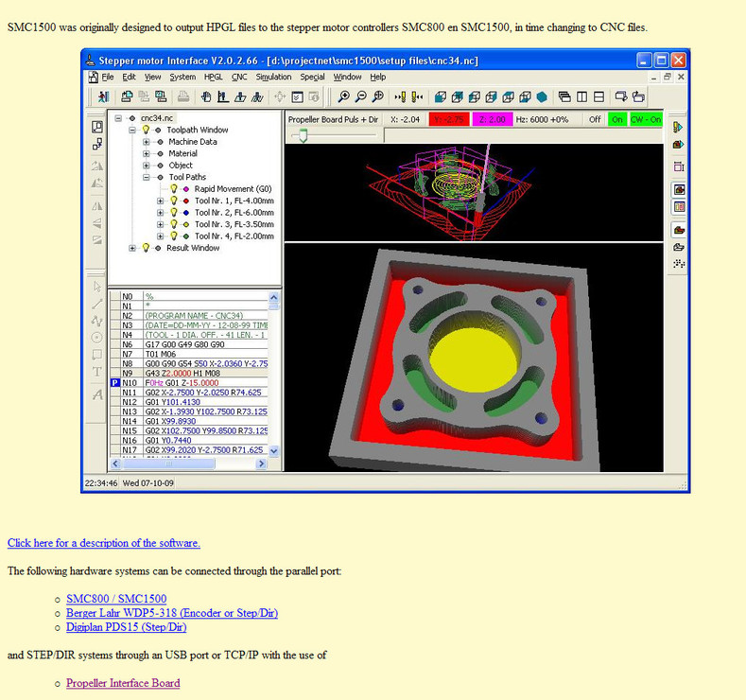Image resolution: width=746 pixels, height=700 pixels.
Task: Click the circle tool in left sidebar
Action: coord(97,338)
